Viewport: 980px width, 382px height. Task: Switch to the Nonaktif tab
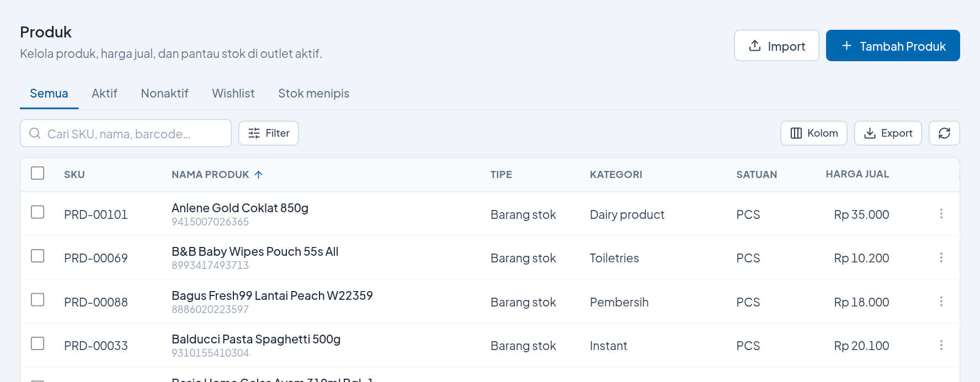tap(164, 94)
